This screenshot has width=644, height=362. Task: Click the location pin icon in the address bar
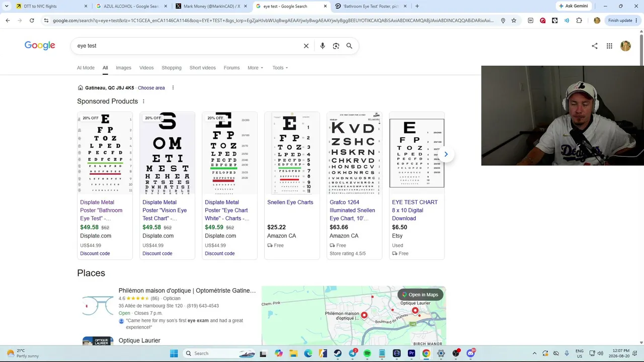point(503,21)
